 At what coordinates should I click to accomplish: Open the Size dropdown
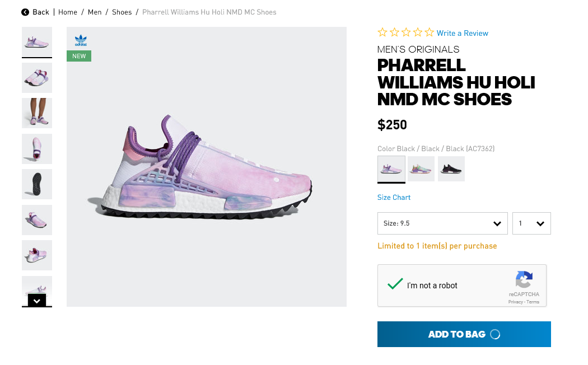(x=442, y=223)
